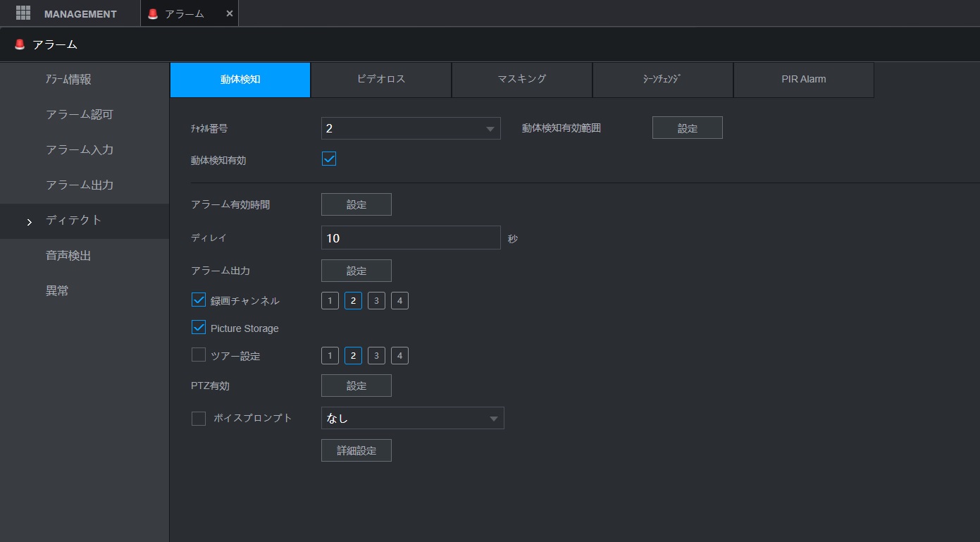Screen dimensions: 980x542
Task: Toggle tour setting channel 2 box
Action: click(353, 356)
